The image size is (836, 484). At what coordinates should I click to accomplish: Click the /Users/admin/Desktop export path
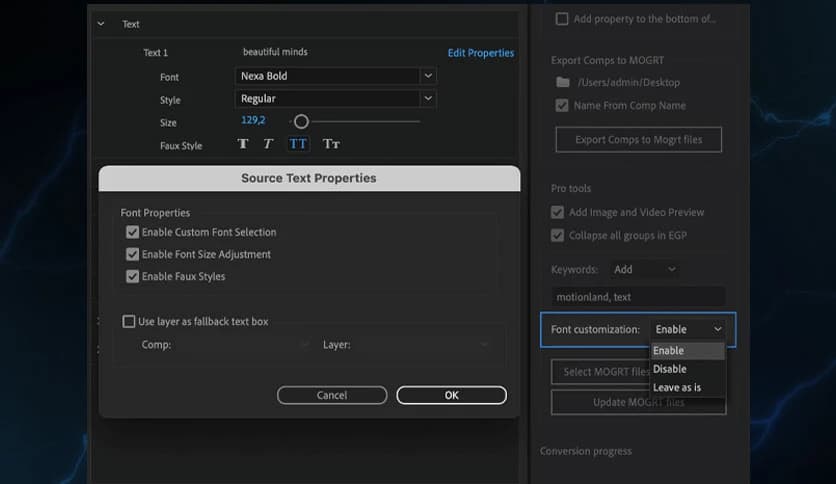click(629, 83)
